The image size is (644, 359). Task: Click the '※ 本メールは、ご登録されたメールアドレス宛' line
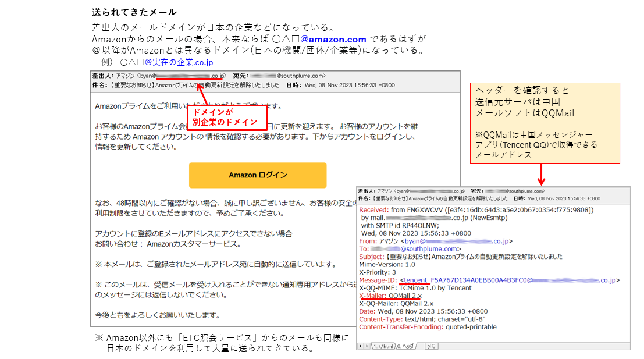pos(216,264)
